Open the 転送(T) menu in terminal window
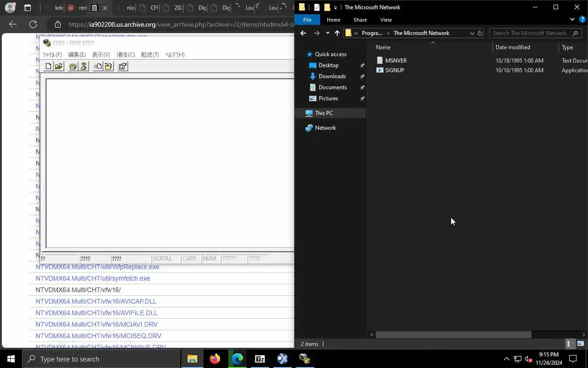The width and height of the screenshot is (588, 368). tap(150, 54)
